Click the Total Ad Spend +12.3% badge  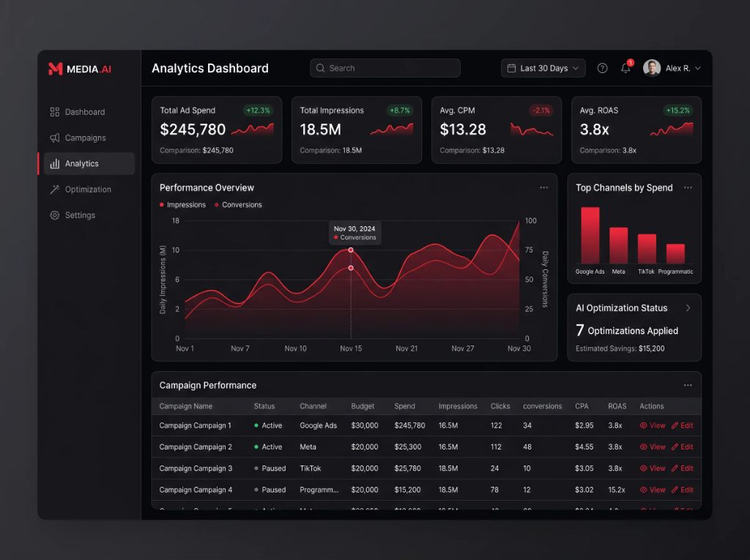pos(258,111)
